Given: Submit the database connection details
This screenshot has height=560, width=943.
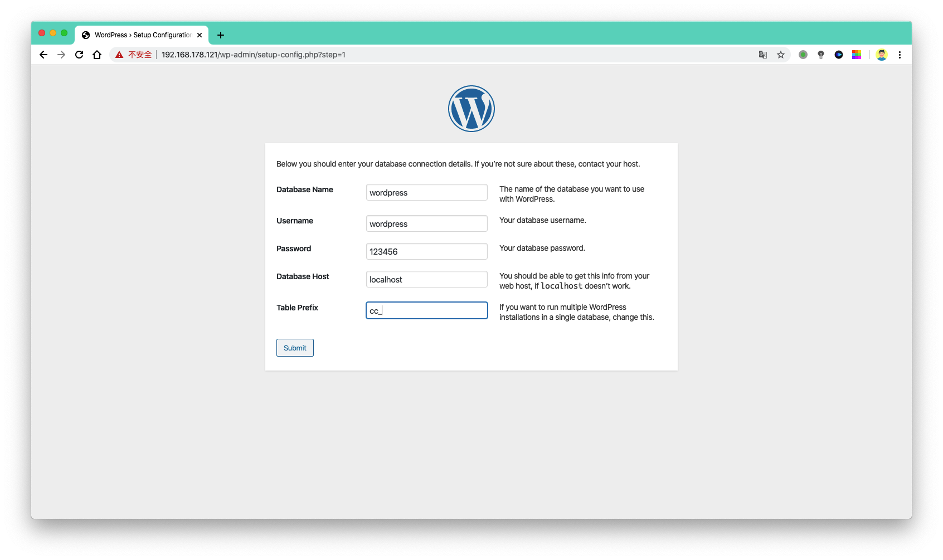Looking at the screenshot, I should 295,348.
